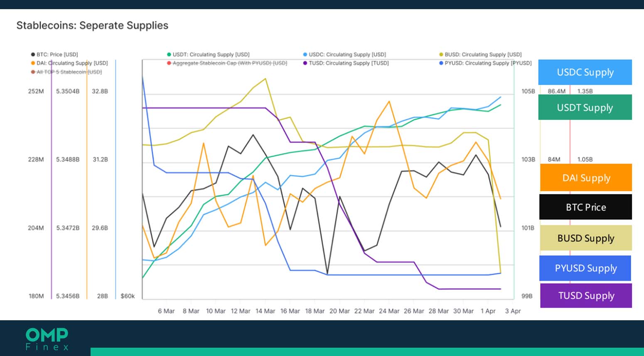644x356 pixels.
Task: Click the green USDT Supply label box
Action: coord(585,107)
